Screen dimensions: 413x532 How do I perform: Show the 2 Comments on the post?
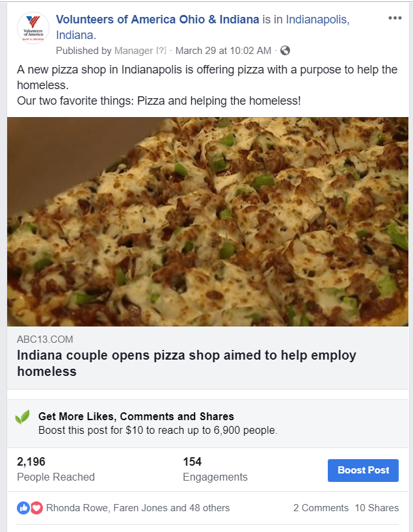pos(321,508)
